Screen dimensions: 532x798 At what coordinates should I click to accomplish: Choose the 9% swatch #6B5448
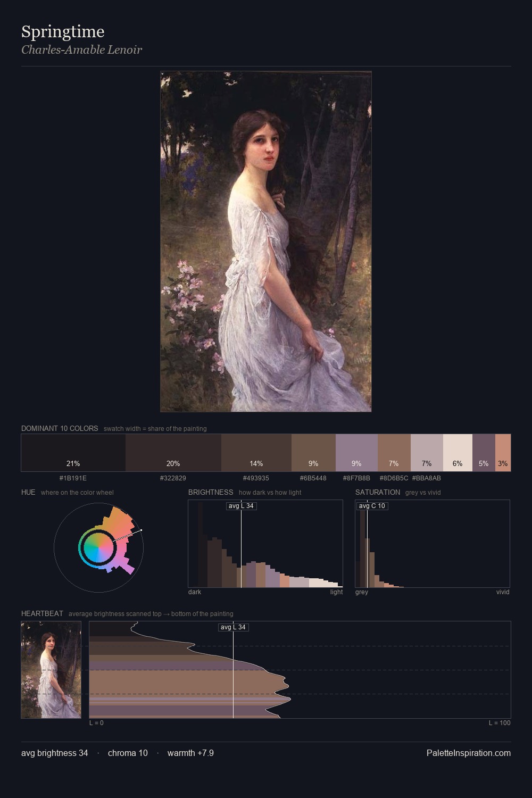313,453
